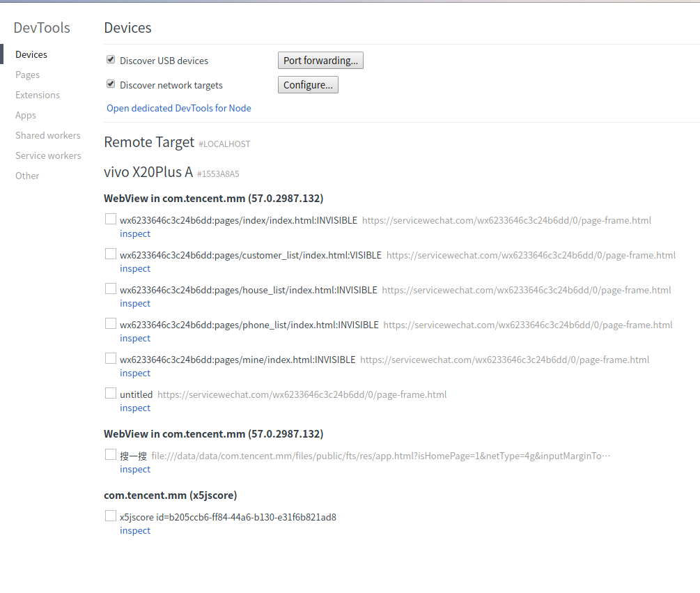Click the Port forwarding button
Viewport: 700px width, 593px height.
pyautogui.click(x=320, y=61)
